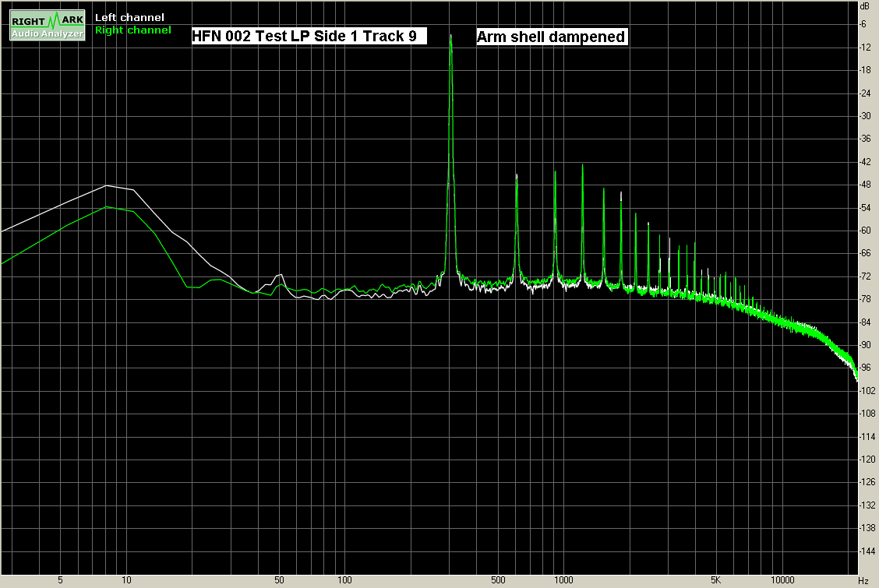The height and width of the screenshot is (588, 879).
Task: Click the -84 dB axis value
Action: pos(866,322)
